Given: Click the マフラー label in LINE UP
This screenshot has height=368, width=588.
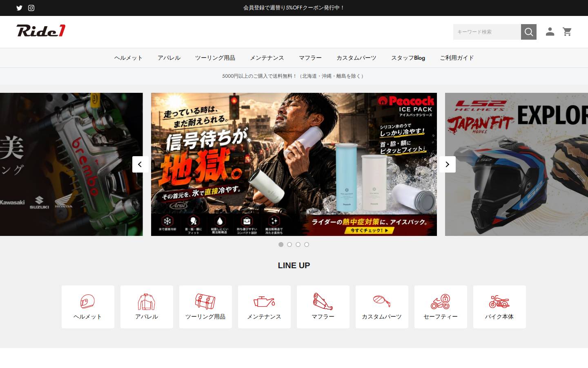Looking at the screenshot, I should pos(323,317).
